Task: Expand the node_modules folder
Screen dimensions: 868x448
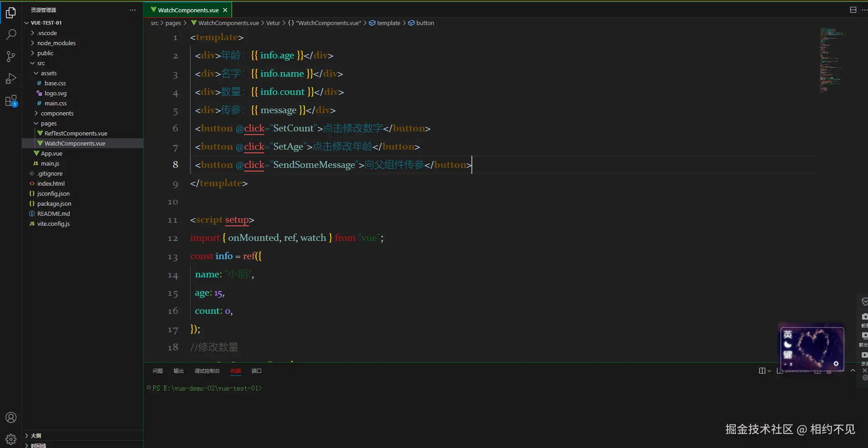Action: (x=56, y=43)
